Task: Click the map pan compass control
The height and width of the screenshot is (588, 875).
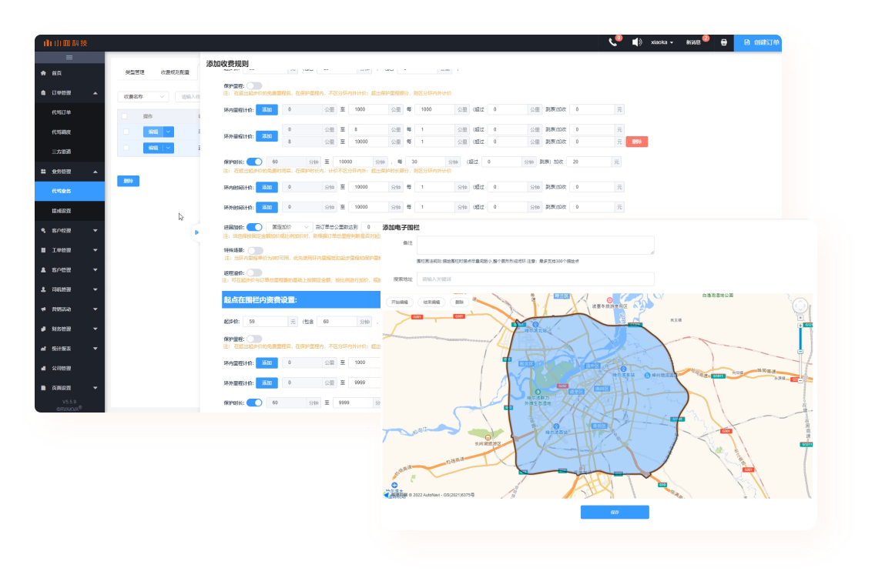Action: pyautogui.click(x=802, y=307)
